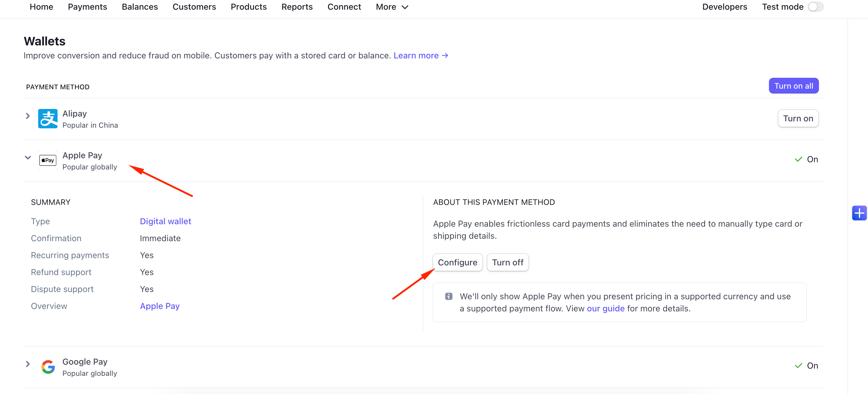
Task: Open the Developers link
Action: pyautogui.click(x=724, y=7)
